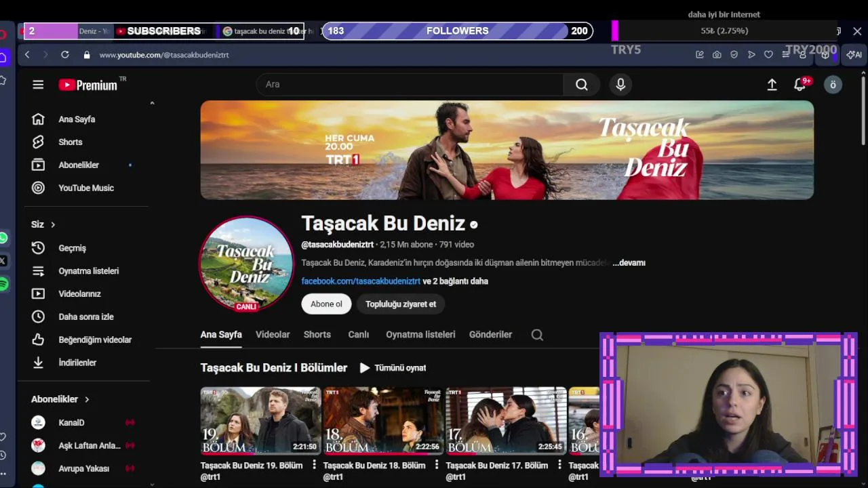Open the notifications bell

800,85
